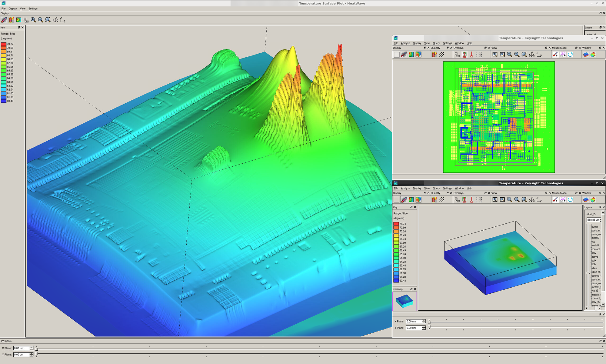The height and width of the screenshot is (364, 606).
Task: Toggle the slice marker overlay in Overlays toolbar
Action: [457, 55]
